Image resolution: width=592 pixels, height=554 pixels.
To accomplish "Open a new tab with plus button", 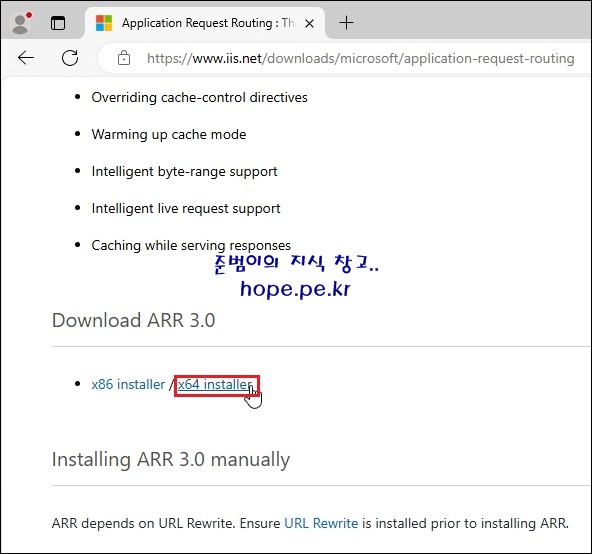I will (x=346, y=23).
